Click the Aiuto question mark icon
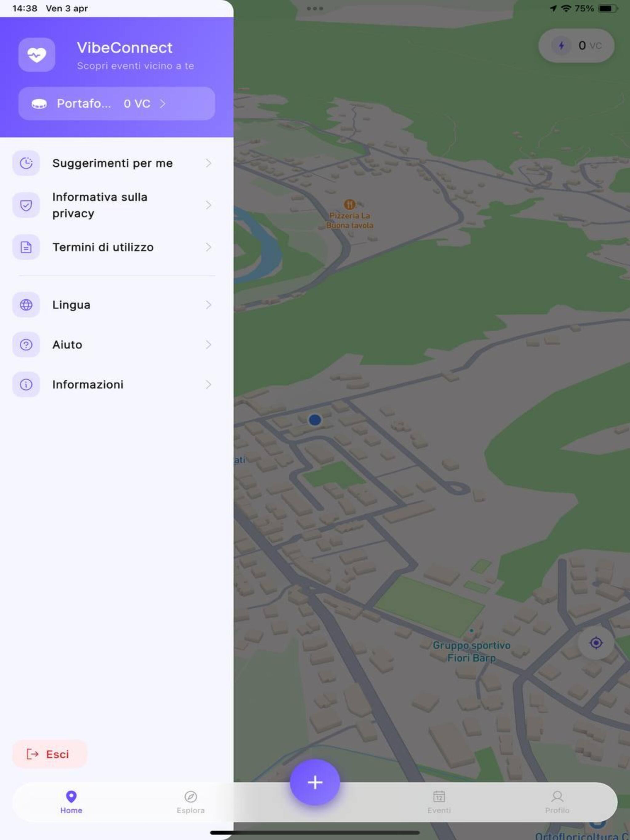Screen dimensions: 630x840 [26, 344]
